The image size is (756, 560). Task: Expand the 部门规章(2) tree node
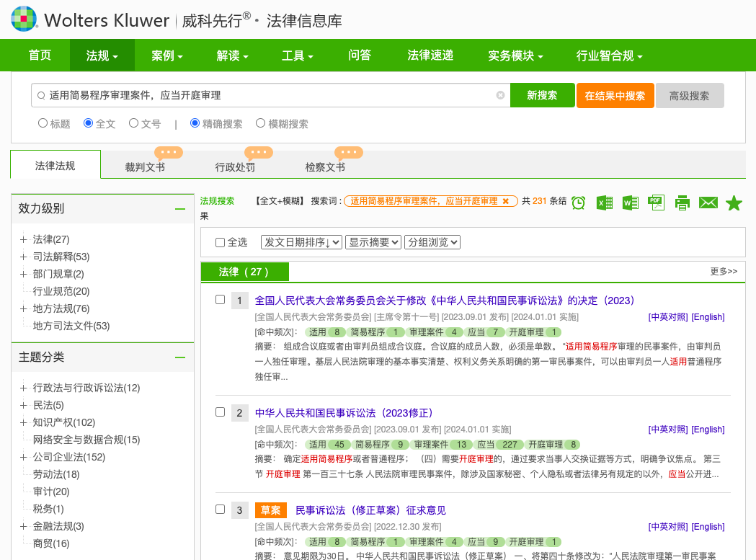pos(23,275)
